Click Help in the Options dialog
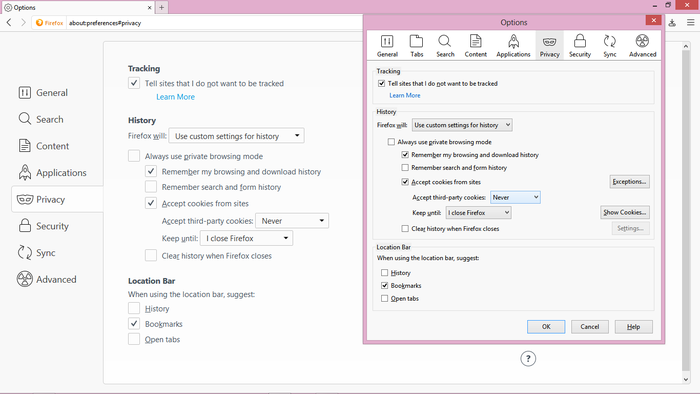The height and width of the screenshot is (394, 700). pyautogui.click(x=633, y=327)
